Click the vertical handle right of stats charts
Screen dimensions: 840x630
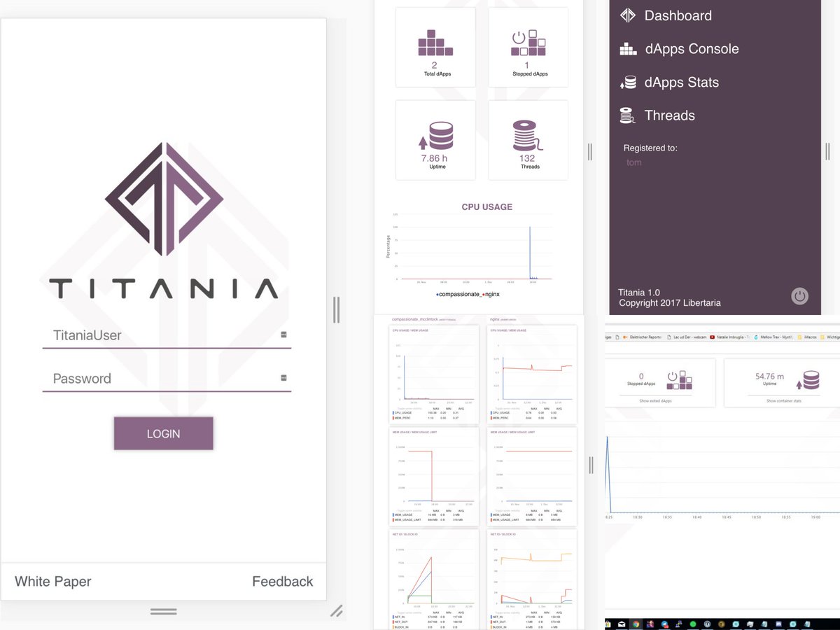591,465
